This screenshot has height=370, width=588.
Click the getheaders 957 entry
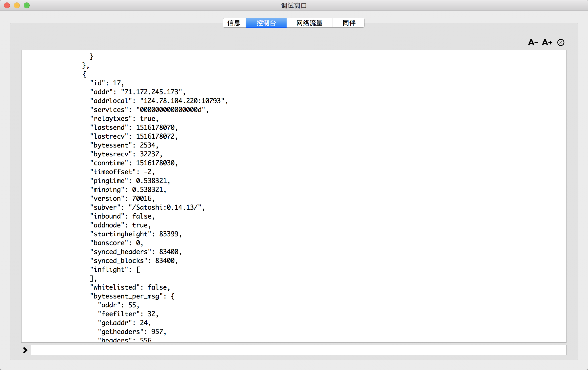[132, 332]
